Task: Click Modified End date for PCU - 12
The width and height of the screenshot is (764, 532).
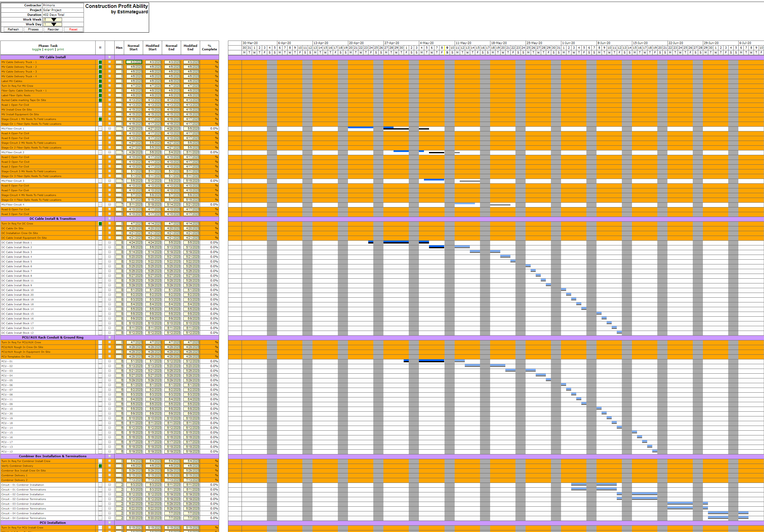Action: [191, 452]
